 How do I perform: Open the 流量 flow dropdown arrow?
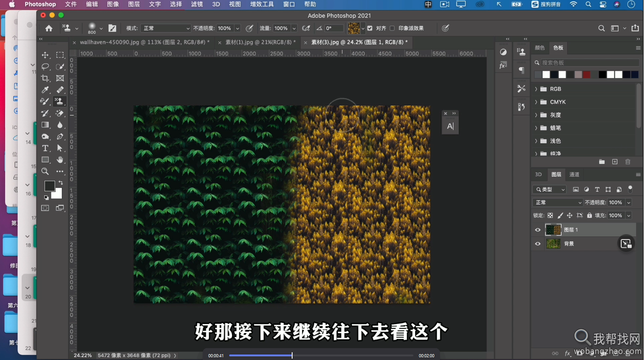(x=294, y=28)
